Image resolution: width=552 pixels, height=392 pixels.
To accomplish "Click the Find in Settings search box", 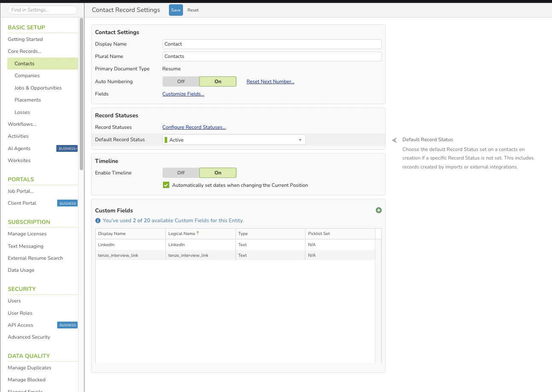I will tap(42, 9).
